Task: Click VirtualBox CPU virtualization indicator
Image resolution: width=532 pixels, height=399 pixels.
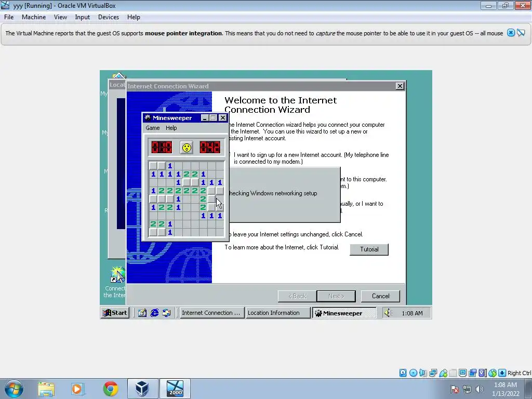Action: 482,373
